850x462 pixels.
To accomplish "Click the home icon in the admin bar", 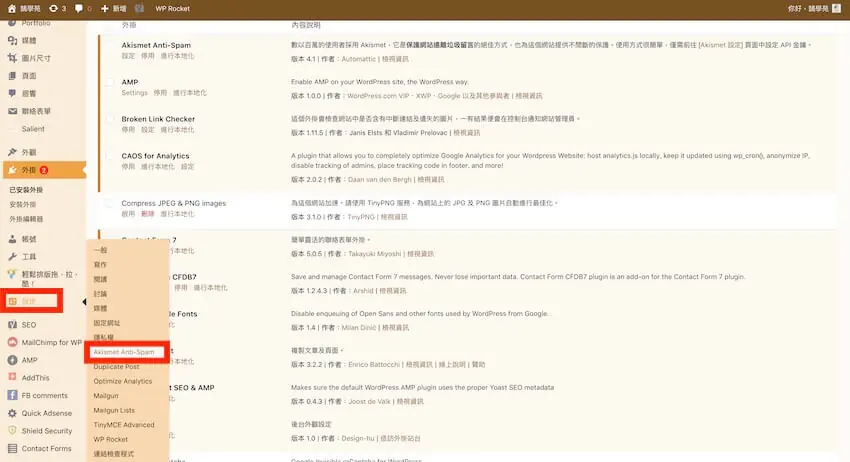I will coord(12,9).
